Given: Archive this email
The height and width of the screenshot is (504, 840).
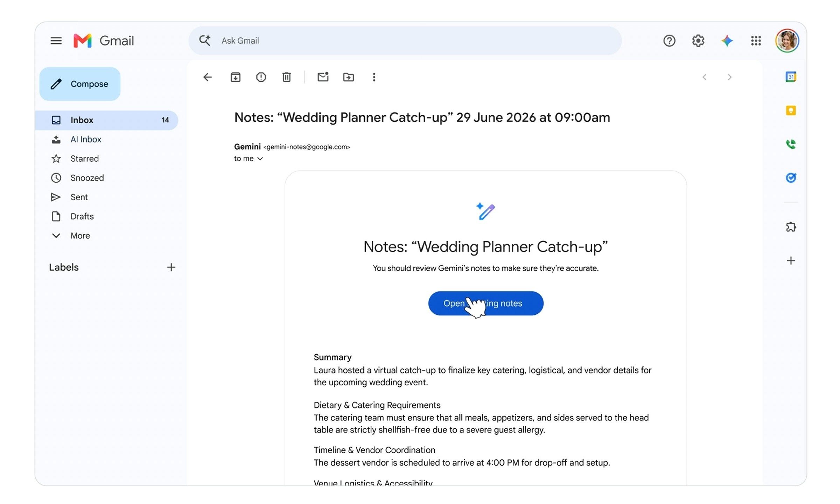Looking at the screenshot, I should coord(236,77).
